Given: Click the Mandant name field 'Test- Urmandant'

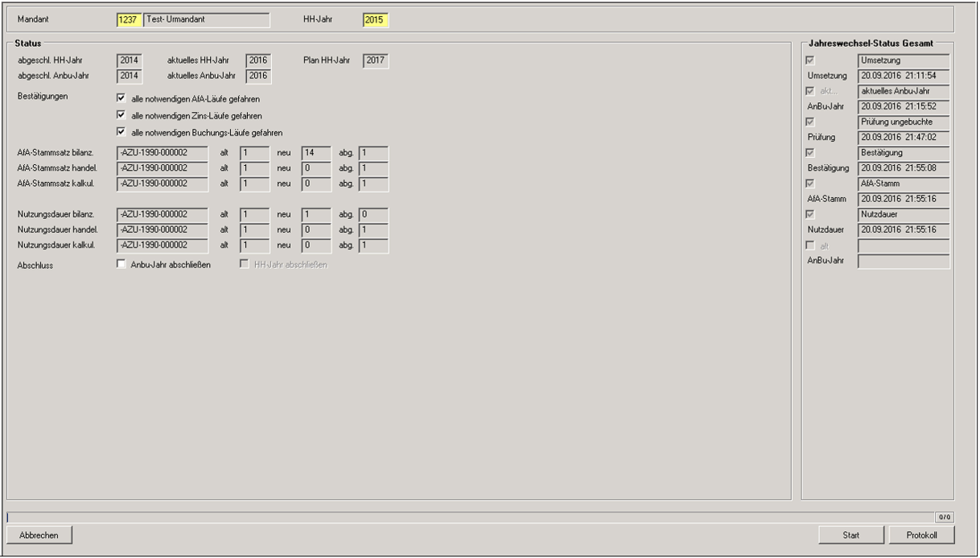Looking at the screenshot, I should (207, 19).
